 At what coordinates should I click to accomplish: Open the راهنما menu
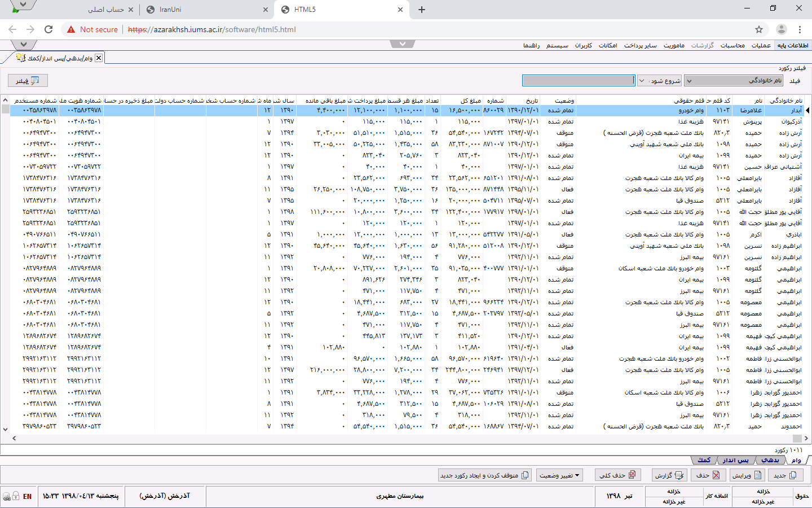(531, 45)
